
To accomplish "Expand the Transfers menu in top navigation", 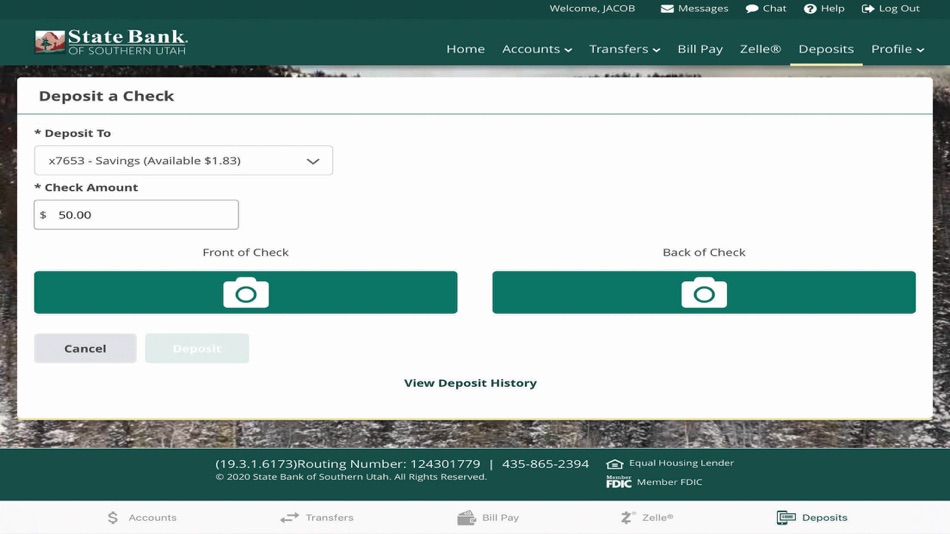I will click(625, 49).
